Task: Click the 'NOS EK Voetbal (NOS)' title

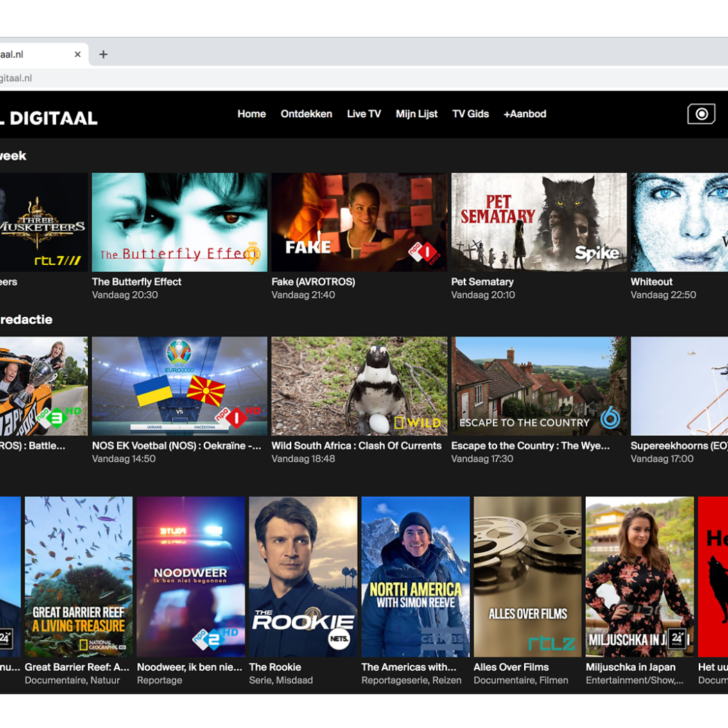Action: 176,446
